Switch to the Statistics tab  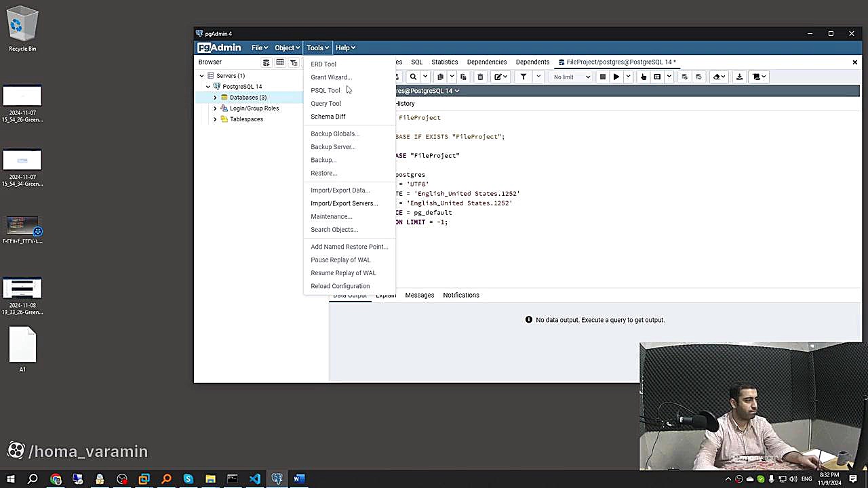point(445,62)
